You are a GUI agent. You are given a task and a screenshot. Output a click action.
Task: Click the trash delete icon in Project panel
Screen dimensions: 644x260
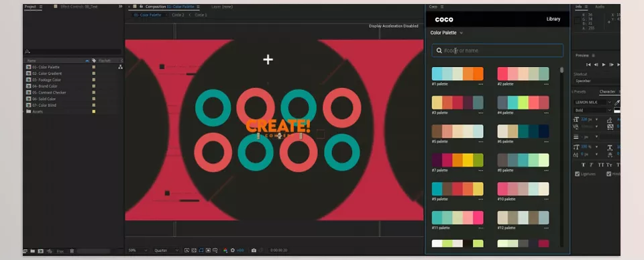[72, 251]
